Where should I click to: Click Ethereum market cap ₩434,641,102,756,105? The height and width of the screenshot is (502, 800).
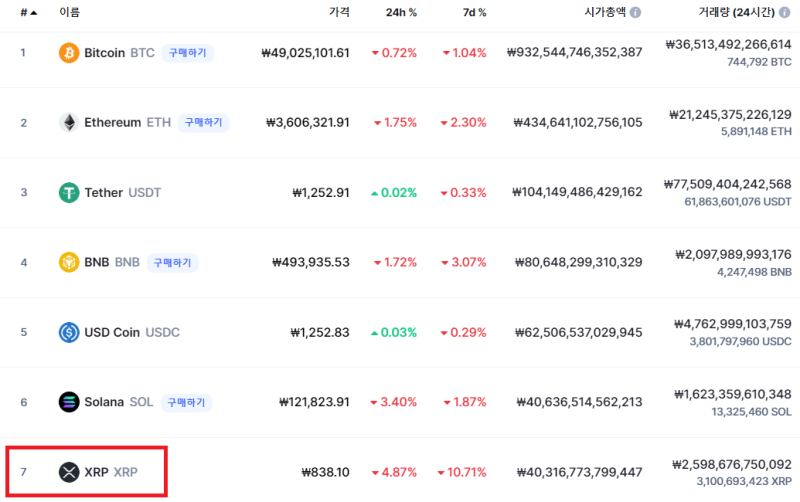tap(578, 122)
